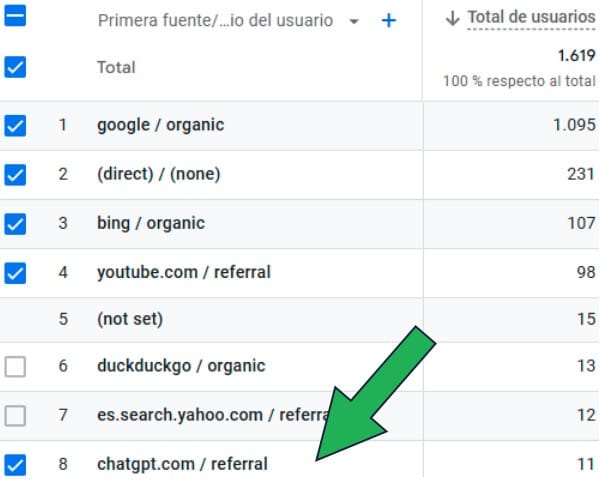Click the chatgpt.com / referral row text
Screen dimensions: 600x481
click(182, 464)
